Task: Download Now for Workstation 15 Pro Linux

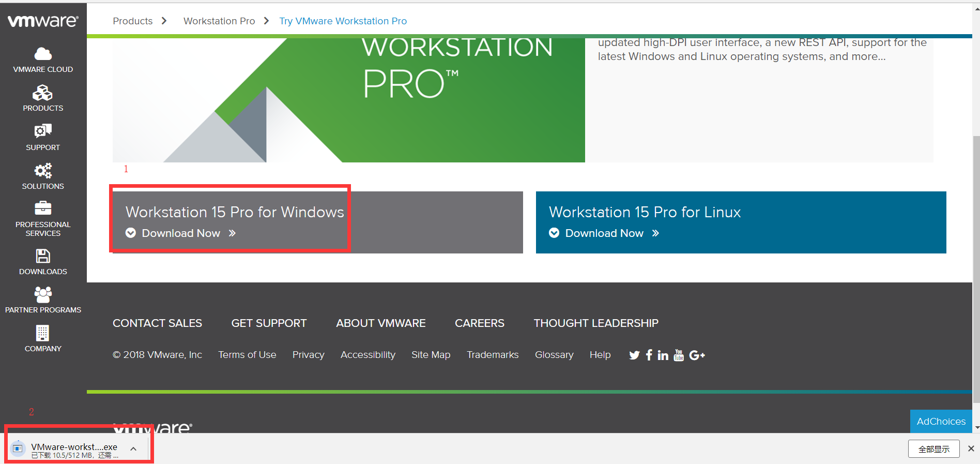Action: [604, 233]
